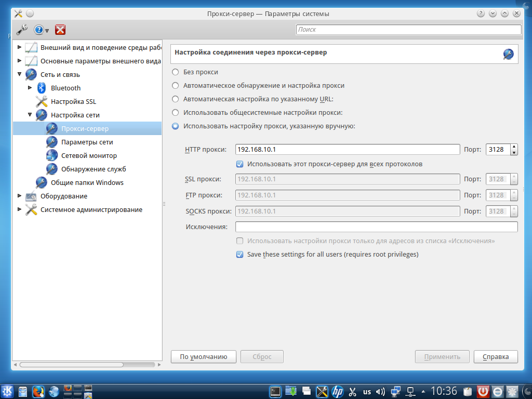Select Автоматическая настройка по указанному URL
The width and height of the screenshot is (532, 399).
click(x=175, y=99)
